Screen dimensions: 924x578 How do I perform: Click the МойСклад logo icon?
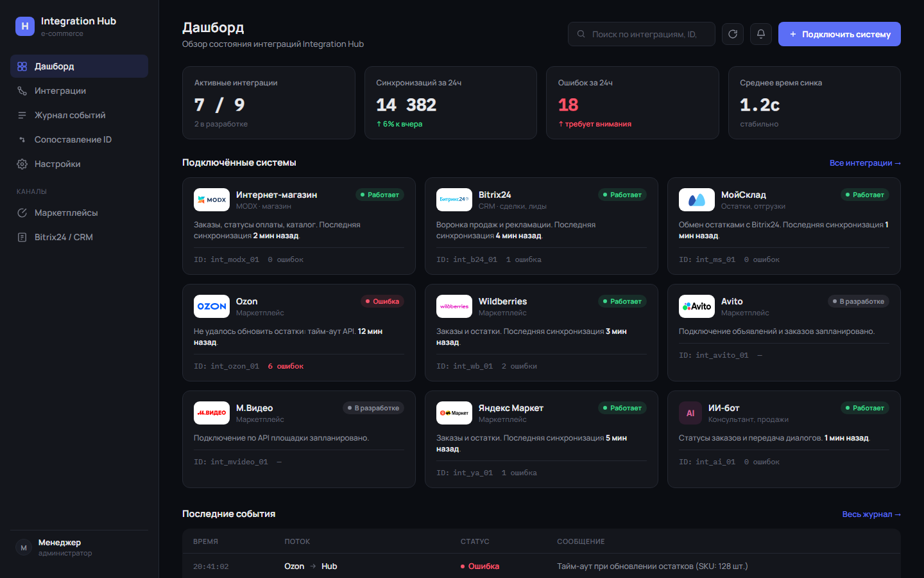pyautogui.click(x=697, y=200)
